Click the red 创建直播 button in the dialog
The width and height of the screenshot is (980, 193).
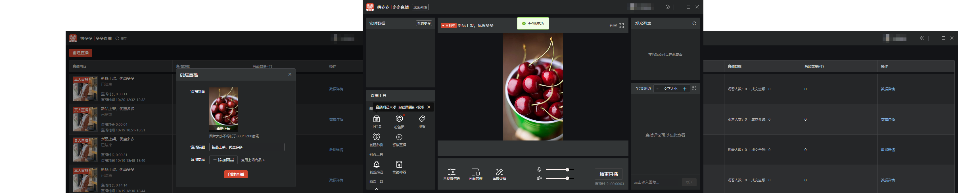tap(236, 174)
